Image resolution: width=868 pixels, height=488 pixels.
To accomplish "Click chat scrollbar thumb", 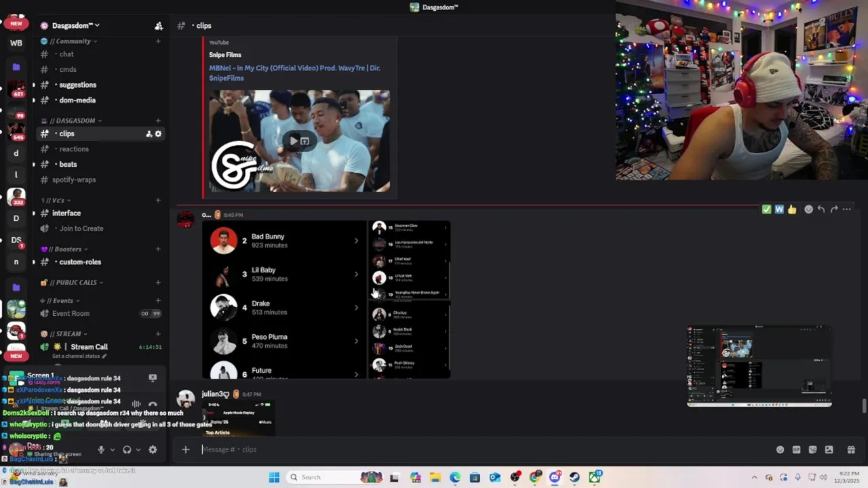I will (864, 406).
